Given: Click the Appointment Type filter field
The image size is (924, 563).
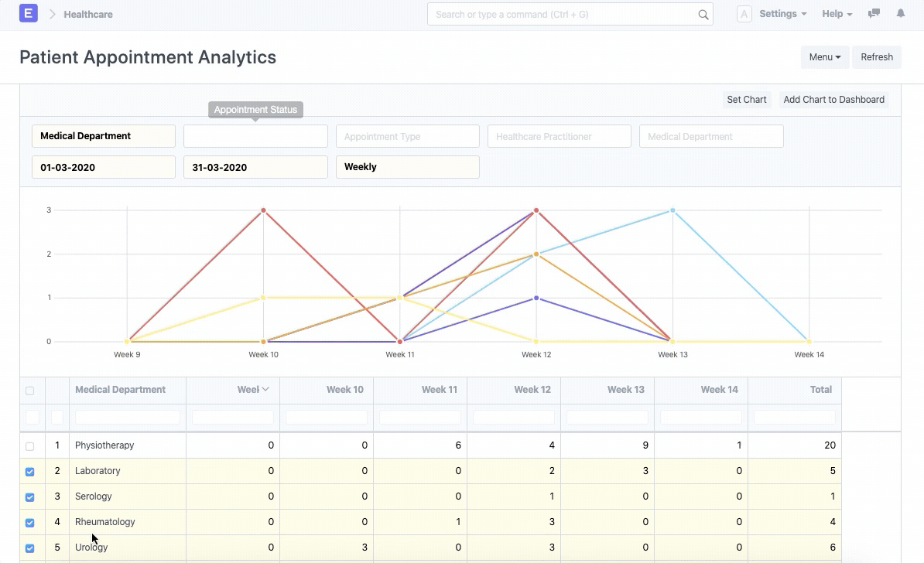Looking at the screenshot, I should [x=407, y=136].
